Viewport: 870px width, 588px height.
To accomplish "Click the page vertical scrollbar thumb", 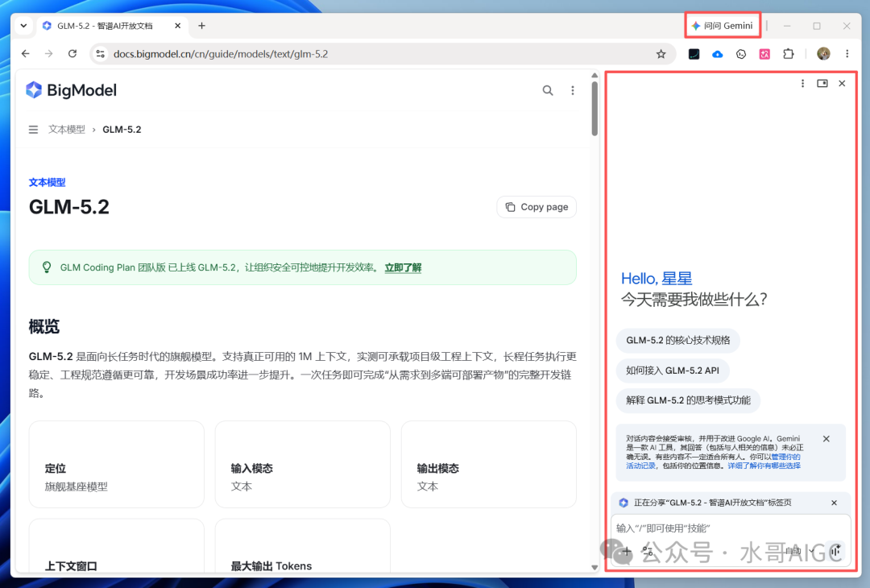I will pyautogui.click(x=594, y=108).
